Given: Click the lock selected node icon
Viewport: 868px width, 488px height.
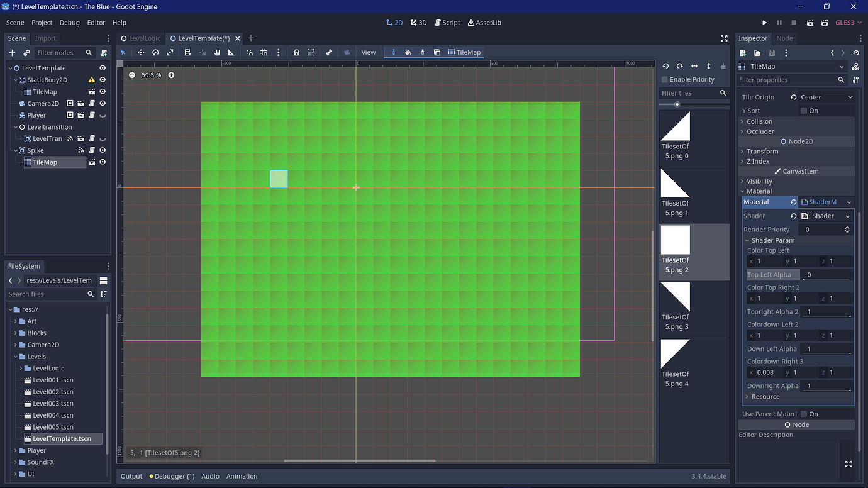Looking at the screenshot, I should pos(295,52).
